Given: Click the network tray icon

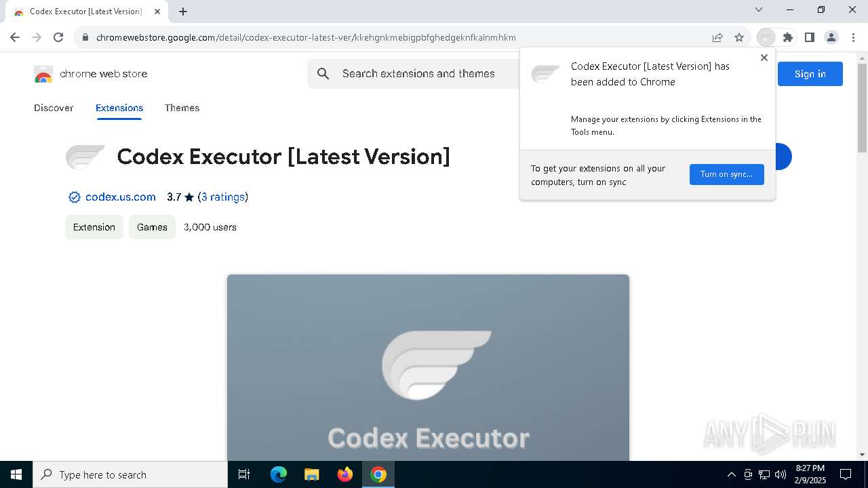Looking at the screenshot, I should 764,474.
